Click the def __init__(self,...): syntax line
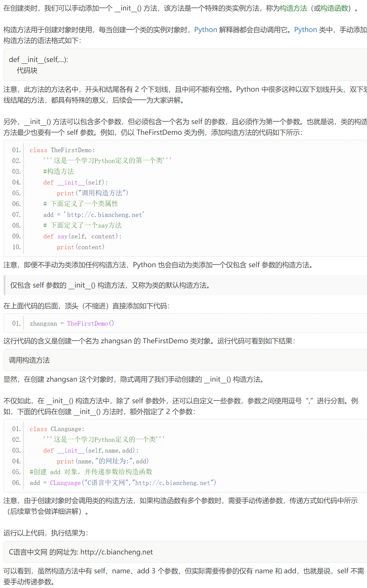Viewport: 367px width, 588px height. pyautogui.click(x=38, y=60)
